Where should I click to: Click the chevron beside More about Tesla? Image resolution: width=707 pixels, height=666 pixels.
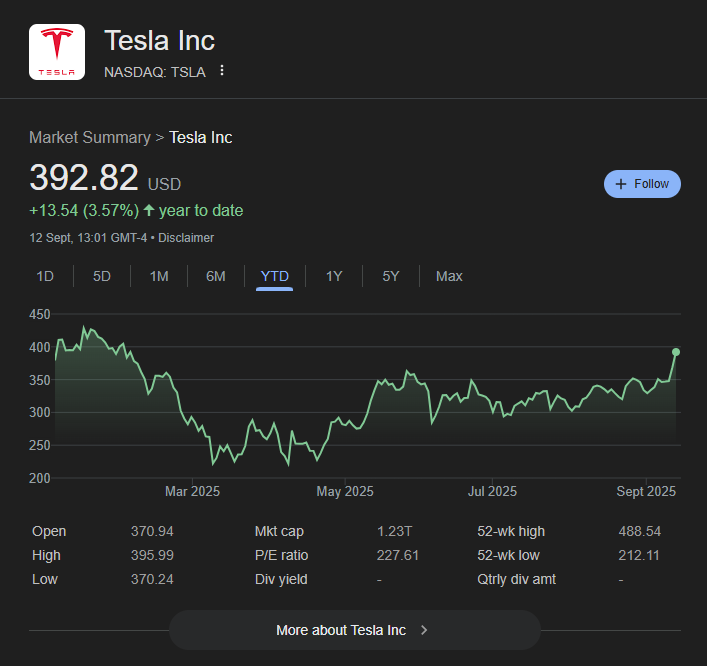(x=424, y=630)
